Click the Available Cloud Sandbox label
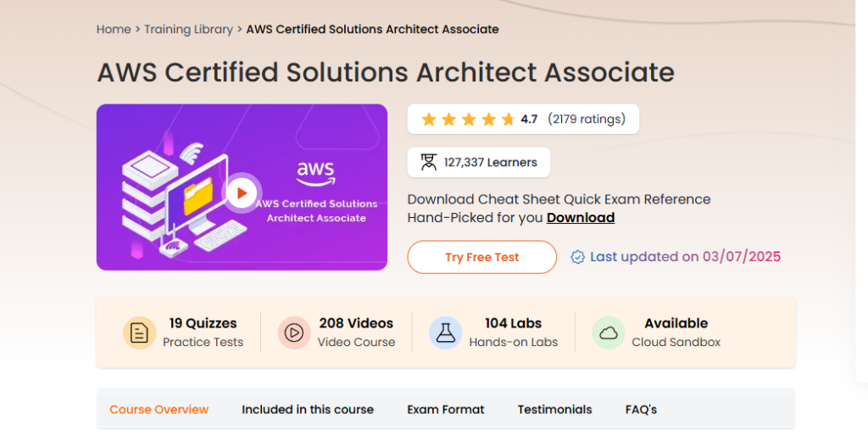Viewport: 868px width, 436px height. pyautogui.click(x=676, y=333)
